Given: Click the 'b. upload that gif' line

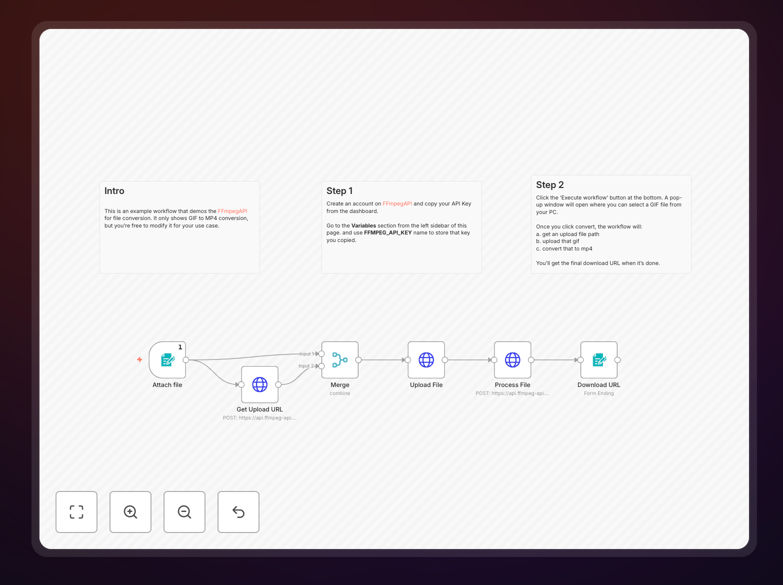Looking at the screenshot, I should [x=557, y=241].
